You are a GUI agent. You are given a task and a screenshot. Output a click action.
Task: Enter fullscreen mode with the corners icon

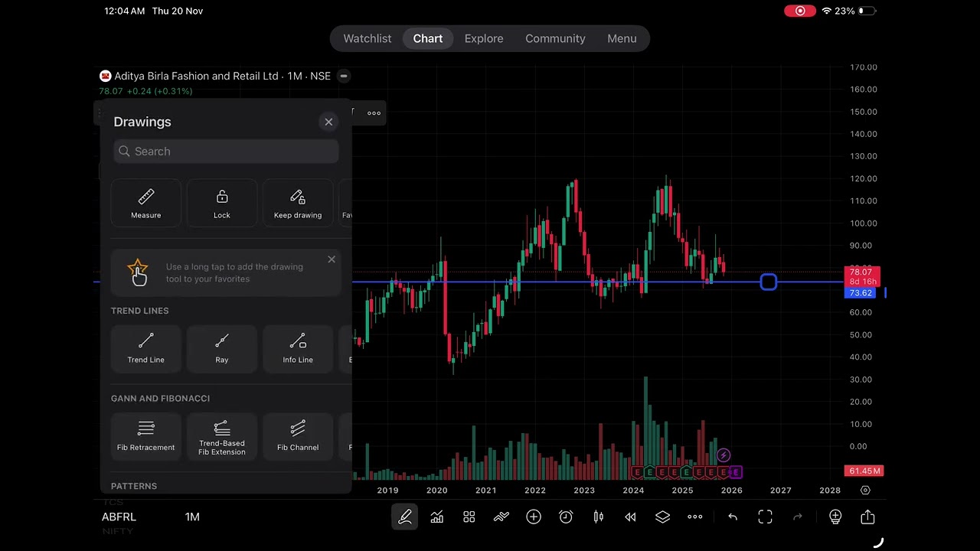tap(765, 517)
